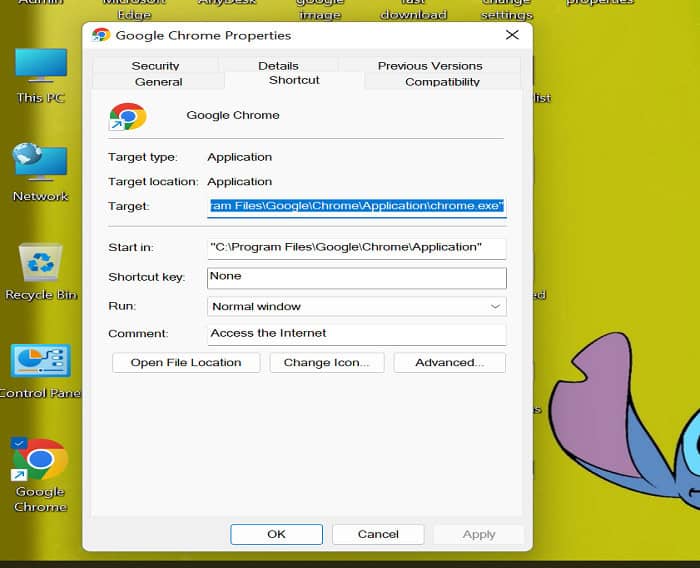Select the Control Panel desktop icon
This screenshot has width=700, height=568.
40,372
